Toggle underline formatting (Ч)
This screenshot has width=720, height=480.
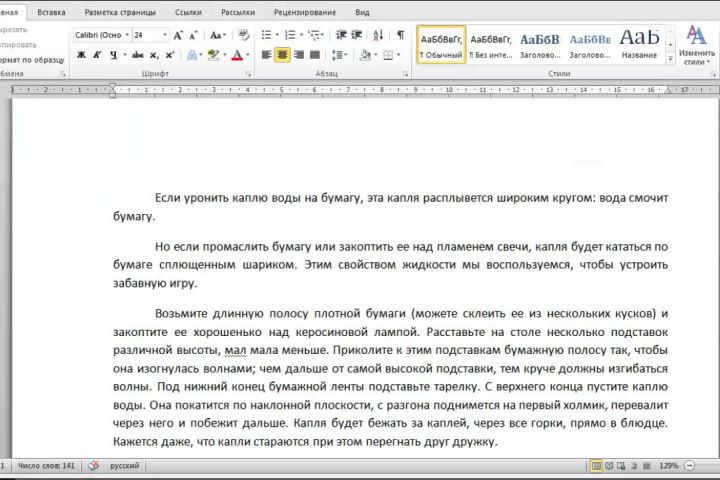(x=113, y=55)
